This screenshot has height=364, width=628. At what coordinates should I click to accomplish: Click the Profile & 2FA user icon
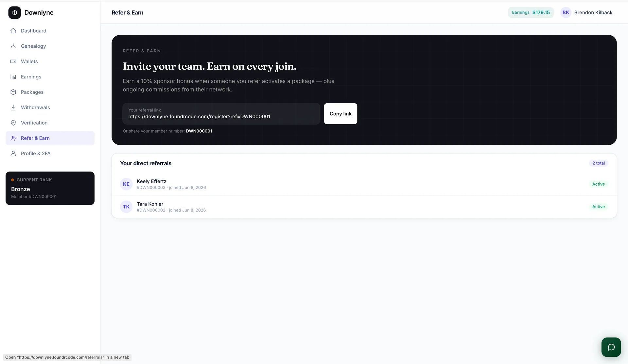(x=13, y=154)
